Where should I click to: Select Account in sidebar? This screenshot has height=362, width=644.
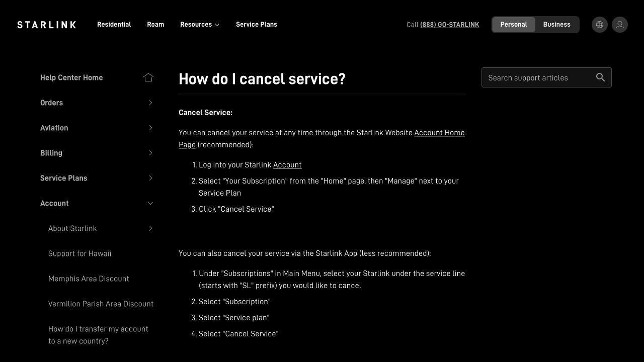(x=54, y=203)
